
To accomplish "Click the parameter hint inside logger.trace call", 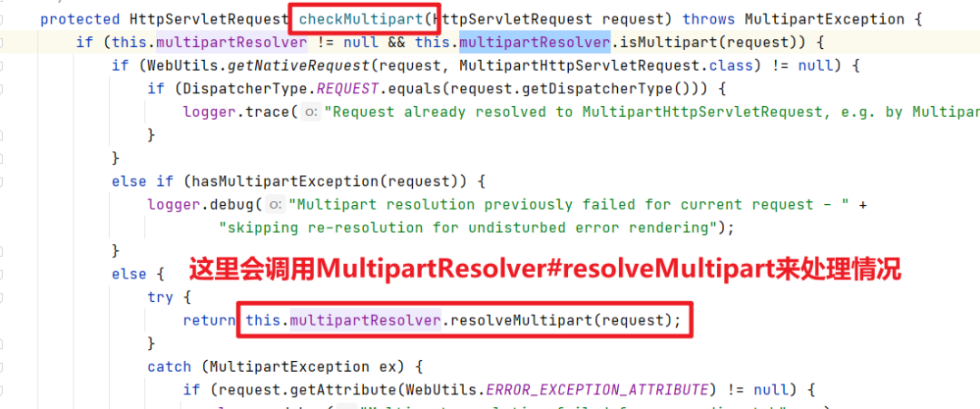I will (310, 112).
